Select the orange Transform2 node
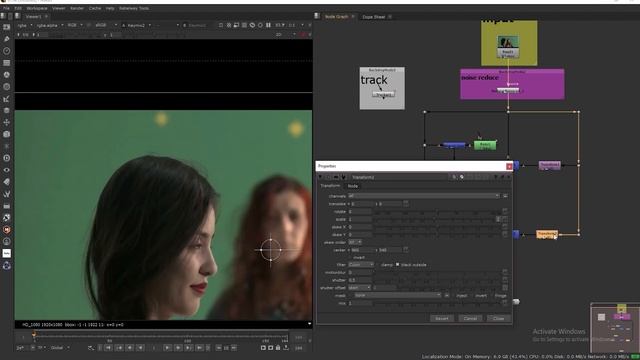Image resolution: width=640 pixels, height=360 pixels. (547, 234)
